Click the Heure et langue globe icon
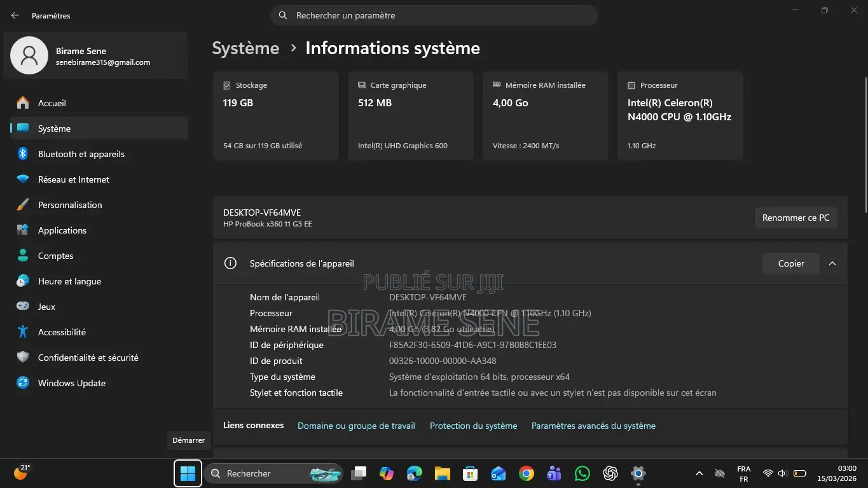This screenshot has width=868, height=488. [x=23, y=281]
